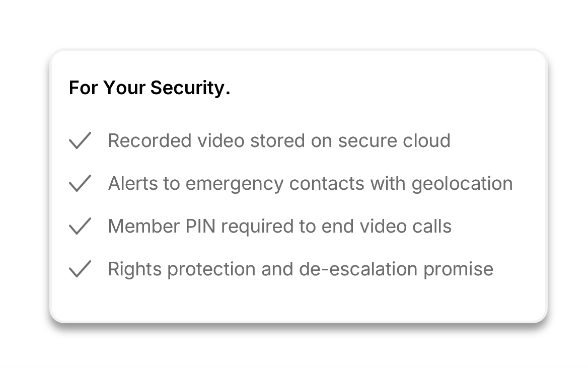The height and width of the screenshot is (367, 588).
Task: Click the "Rights protection and de-escalation promise" line
Action: point(301,269)
